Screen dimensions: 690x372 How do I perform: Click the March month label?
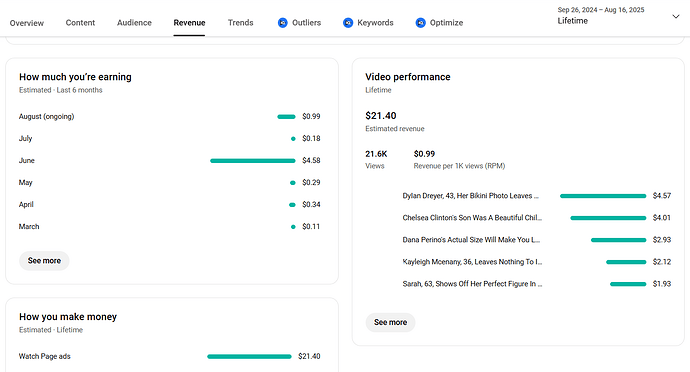[29, 226]
